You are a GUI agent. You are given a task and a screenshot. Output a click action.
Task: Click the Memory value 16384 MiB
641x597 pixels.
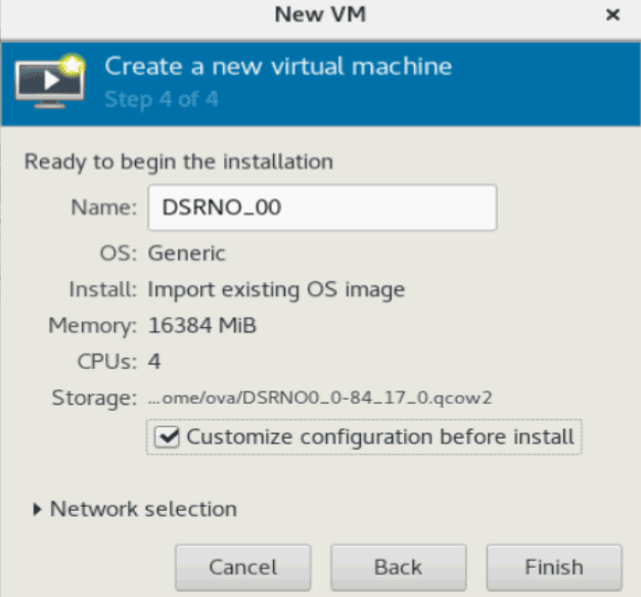202,325
